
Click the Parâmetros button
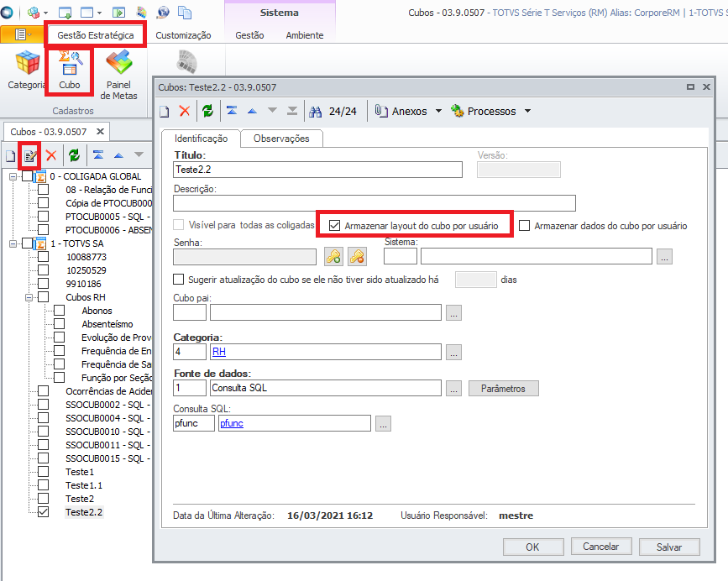(x=503, y=389)
